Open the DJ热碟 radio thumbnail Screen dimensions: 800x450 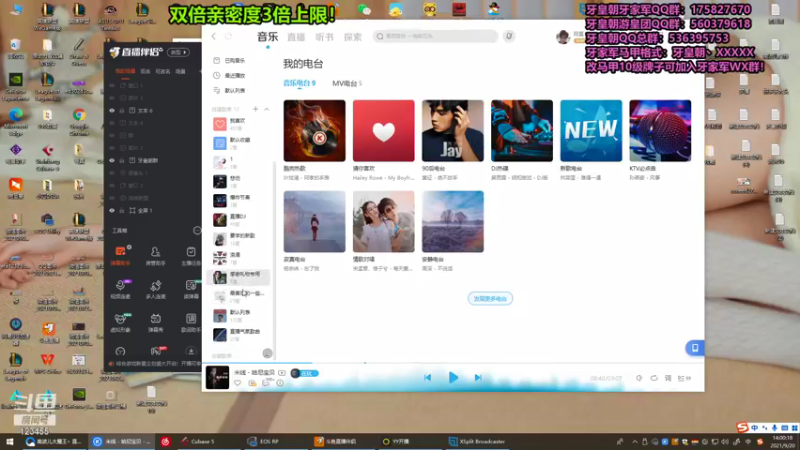tap(522, 131)
